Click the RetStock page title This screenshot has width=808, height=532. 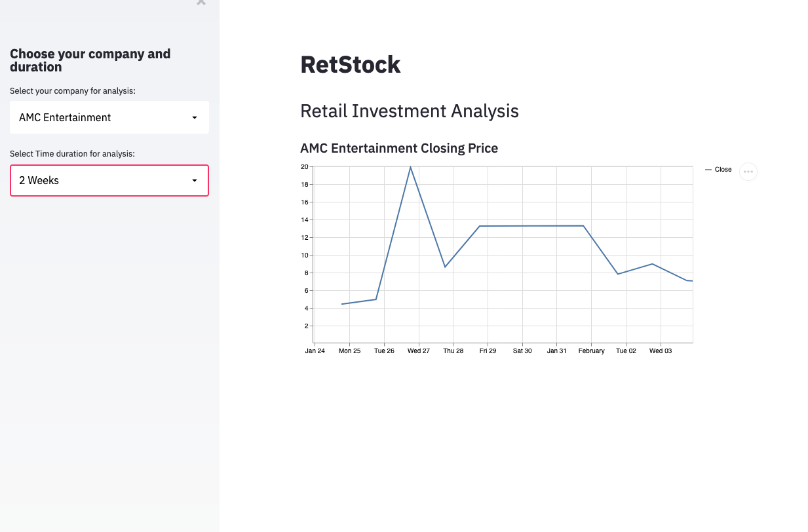pyautogui.click(x=351, y=64)
